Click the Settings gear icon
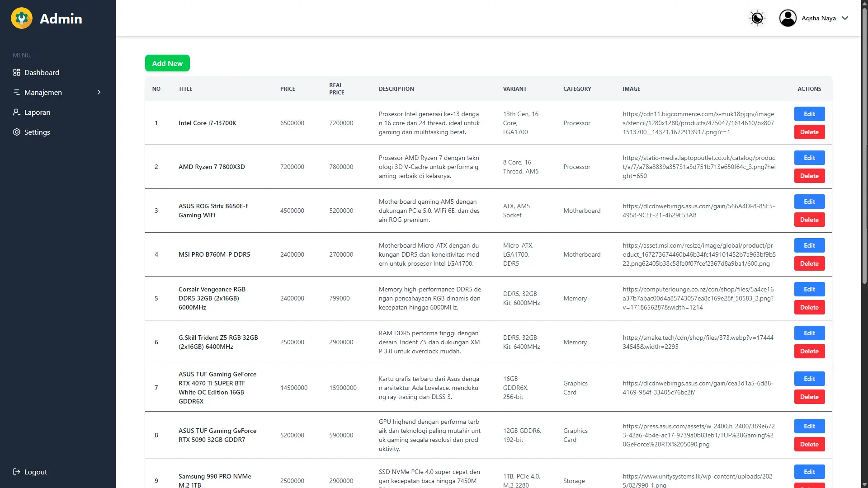 pyautogui.click(x=17, y=132)
